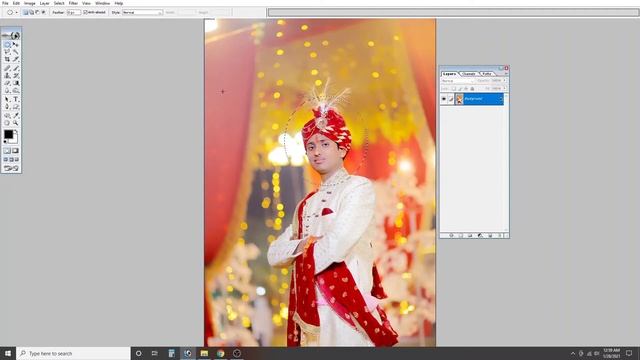Open the Image menu
Viewport: 640px width, 360px height.
(x=30, y=3)
